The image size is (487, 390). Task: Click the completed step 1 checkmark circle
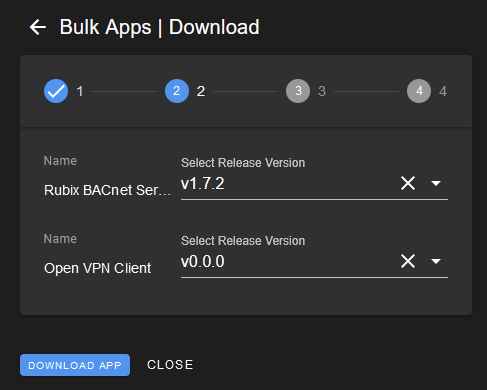pyautogui.click(x=56, y=91)
